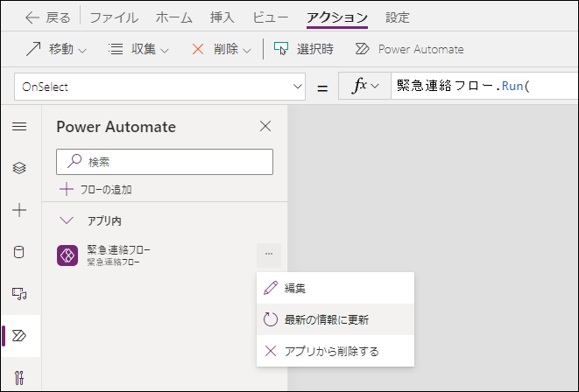The height and width of the screenshot is (392, 579).
Task: Select the 緊急連絡フロー flow icon
Action: pyautogui.click(x=67, y=255)
